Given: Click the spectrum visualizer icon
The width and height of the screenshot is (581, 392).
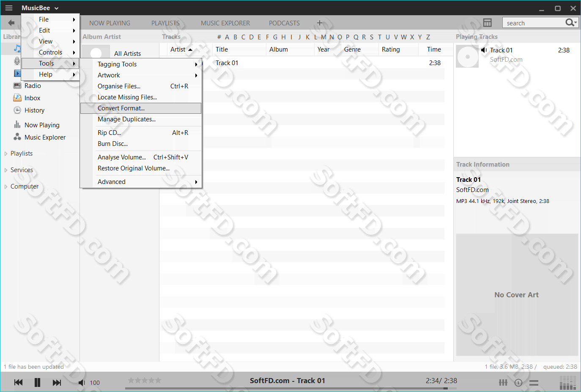Looking at the screenshot, I should pyautogui.click(x=567, y=382).
